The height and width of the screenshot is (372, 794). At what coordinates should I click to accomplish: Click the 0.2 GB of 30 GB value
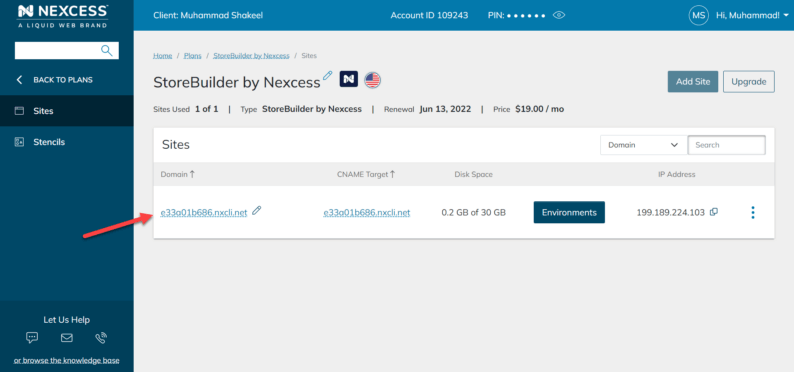pos(473,213)
